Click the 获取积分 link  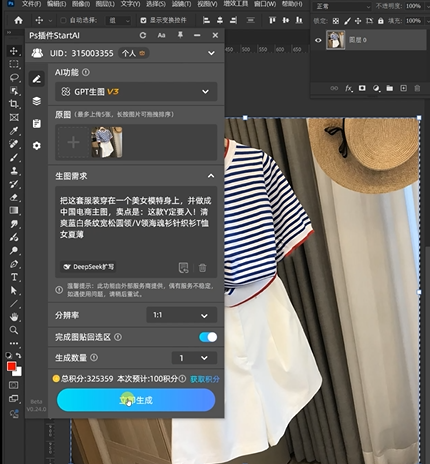[205, 379]
